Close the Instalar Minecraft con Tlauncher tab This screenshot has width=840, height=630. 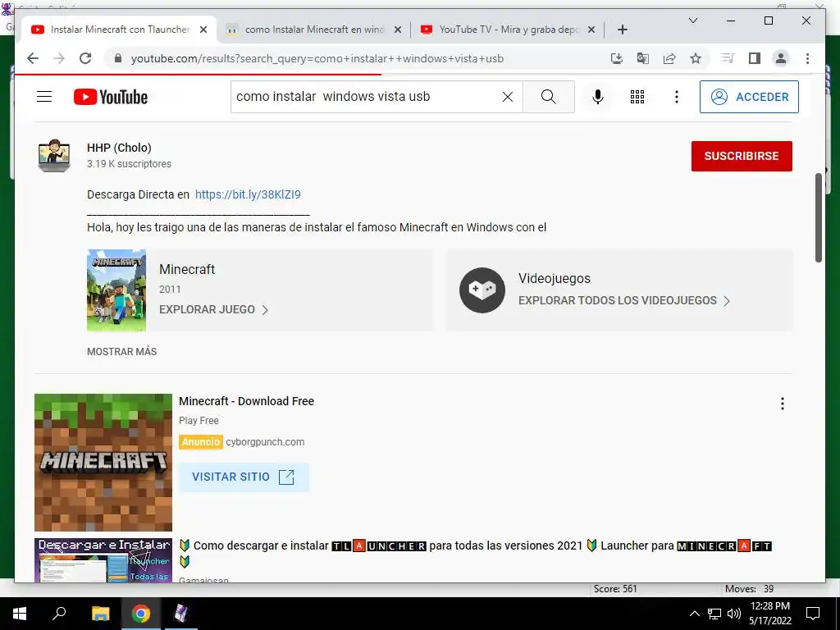click(x=203, y=30)
